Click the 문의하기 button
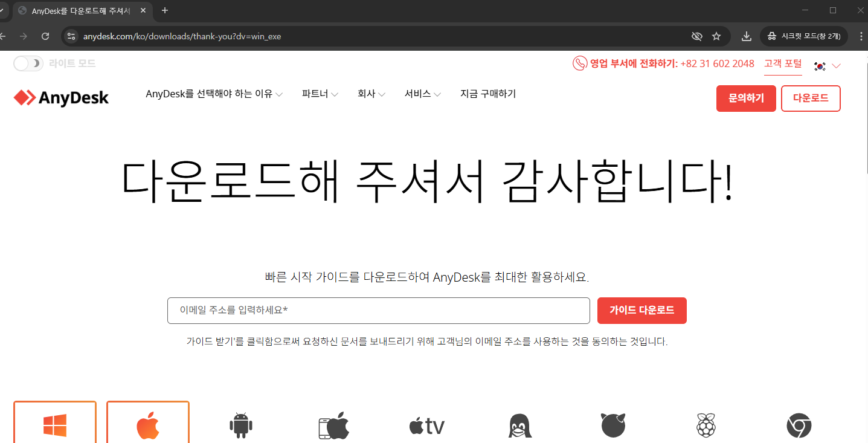Image resolution: width=868 pixels, height=443 pixels. [x=745, y=98]
